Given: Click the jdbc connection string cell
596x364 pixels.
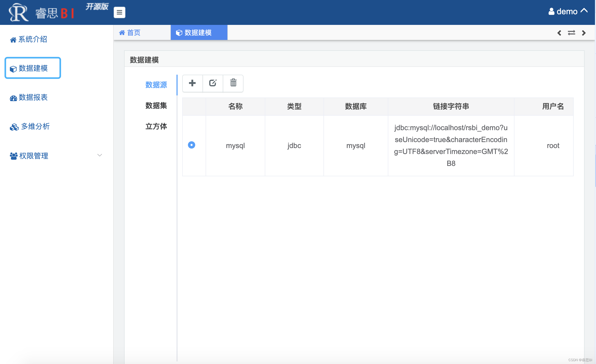Looking at the screenshot, I should click(x=451, y=145).
